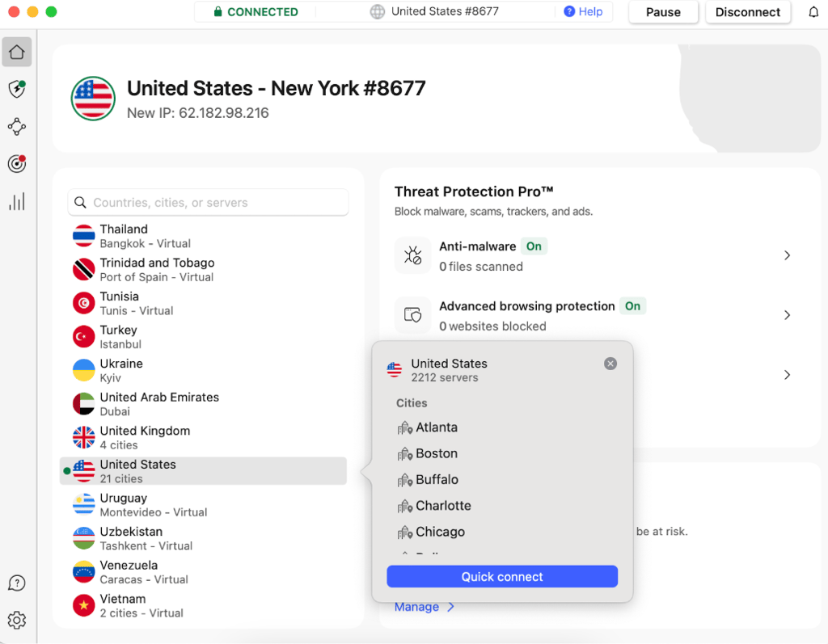
Task: Open Meshnet icon in sidebar
Action: [17, 127]
